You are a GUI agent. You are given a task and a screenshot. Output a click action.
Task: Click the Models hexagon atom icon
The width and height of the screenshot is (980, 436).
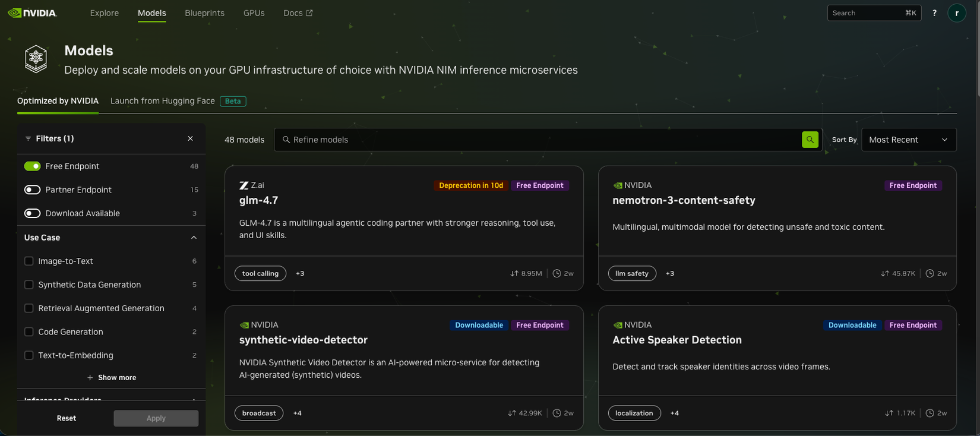[x=36, y=59]
